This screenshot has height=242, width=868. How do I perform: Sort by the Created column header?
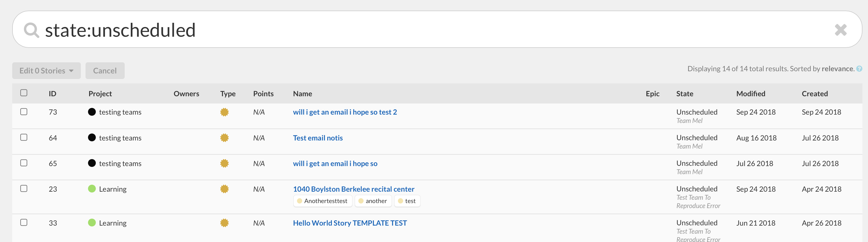[814, 94]
